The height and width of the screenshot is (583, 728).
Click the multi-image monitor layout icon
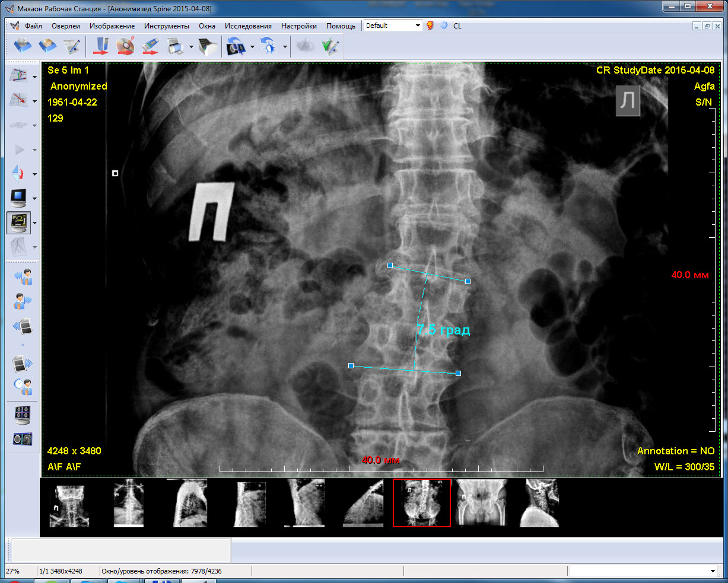[x=23, y=415]
